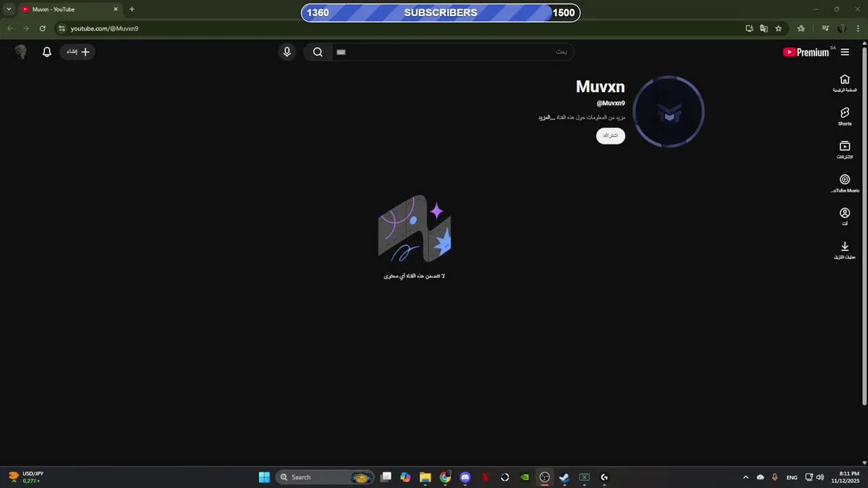Open the NVIDIA app on the taskbar
The width and height of the screenshot is (868, 488).
[525, 477]
